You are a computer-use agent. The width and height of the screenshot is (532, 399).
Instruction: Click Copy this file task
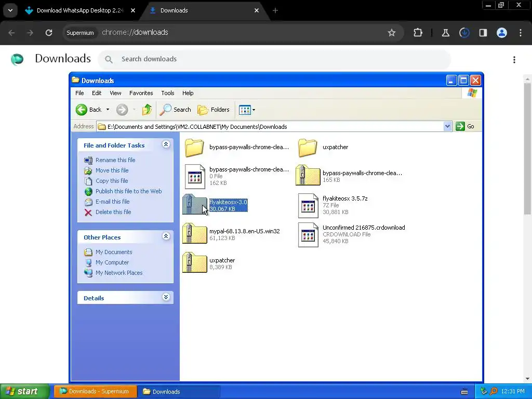(x=112, y=181)
